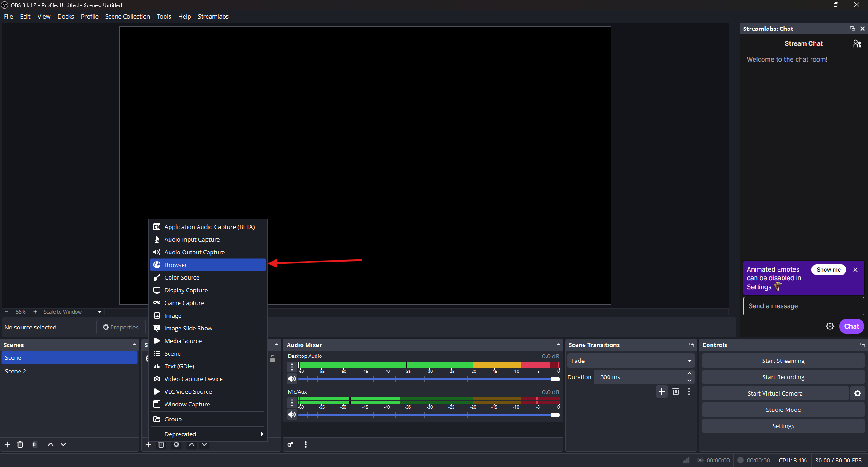Open the Scale to Window dropdown

(99, 312)
